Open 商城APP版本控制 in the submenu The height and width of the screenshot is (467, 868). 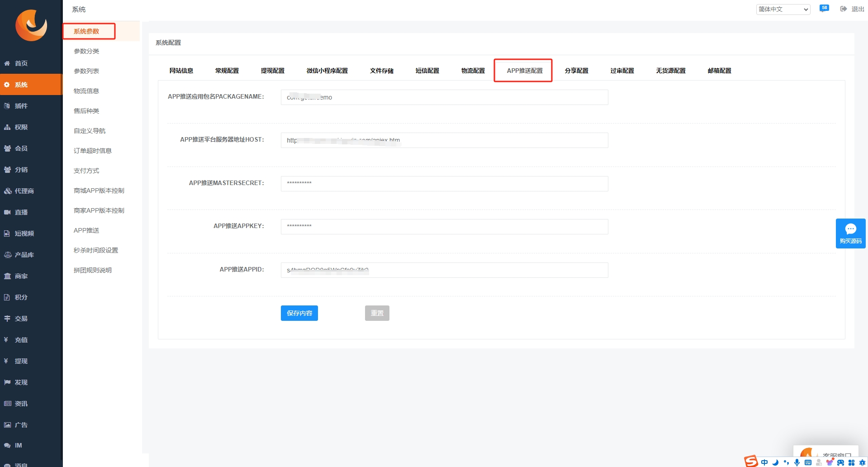click(x=99, y=191)
